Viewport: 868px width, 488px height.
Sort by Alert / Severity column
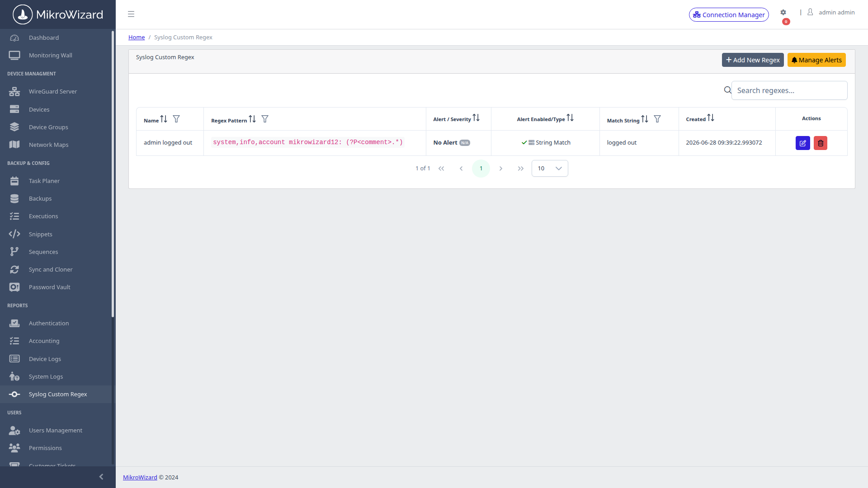(x=476, y=118)
